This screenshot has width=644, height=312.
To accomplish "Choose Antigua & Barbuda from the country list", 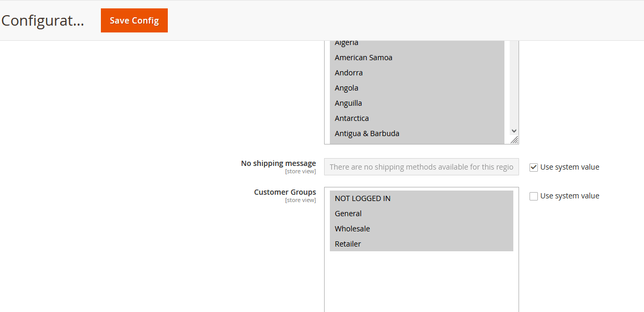I will click(x=367, y=133).
